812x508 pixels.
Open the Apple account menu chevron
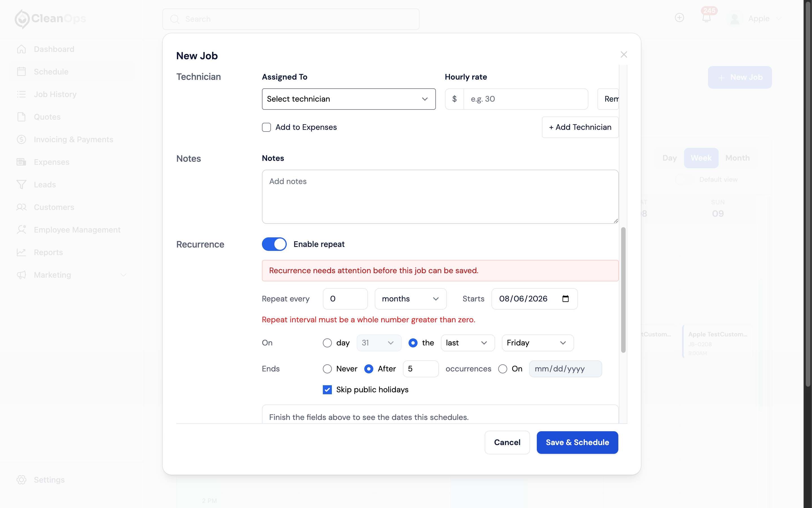(x=779, y=19)
